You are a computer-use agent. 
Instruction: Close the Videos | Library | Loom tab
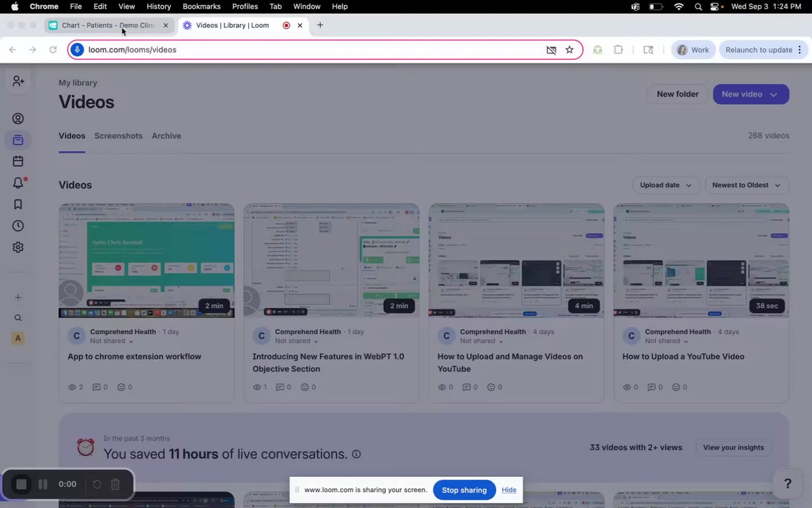coord(300,25)
